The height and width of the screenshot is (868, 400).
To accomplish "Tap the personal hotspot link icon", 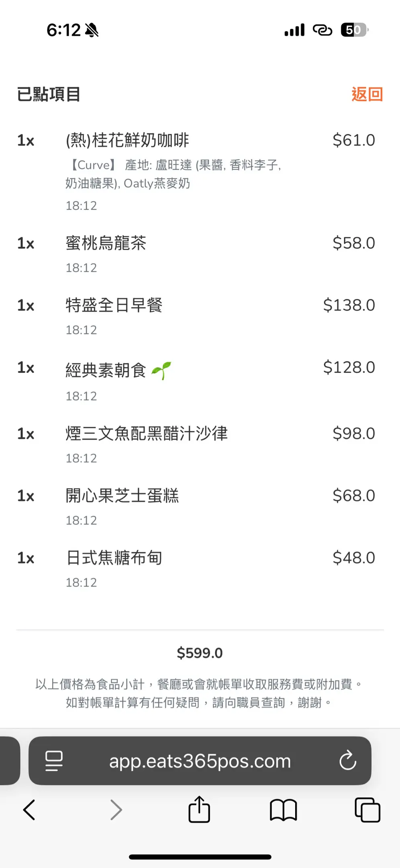I will click(x=322, y=30).
